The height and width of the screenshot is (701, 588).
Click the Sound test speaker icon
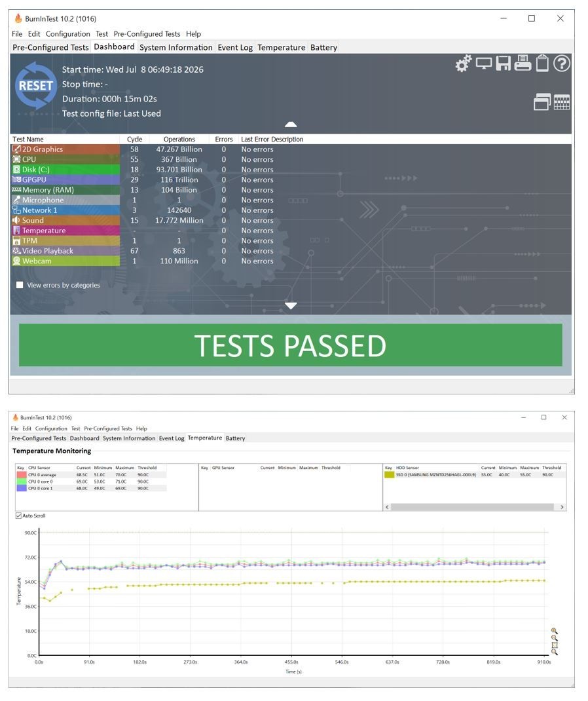coord(16,220)
